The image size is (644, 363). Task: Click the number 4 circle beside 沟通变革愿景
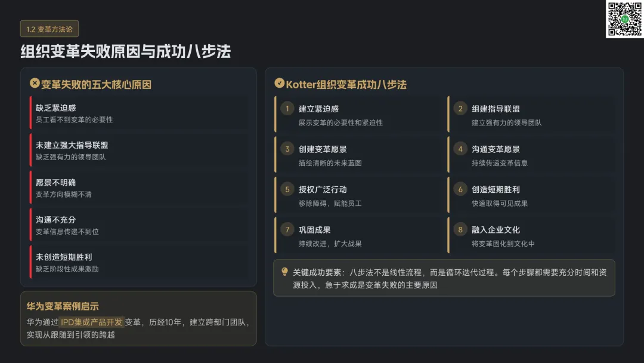460,149
